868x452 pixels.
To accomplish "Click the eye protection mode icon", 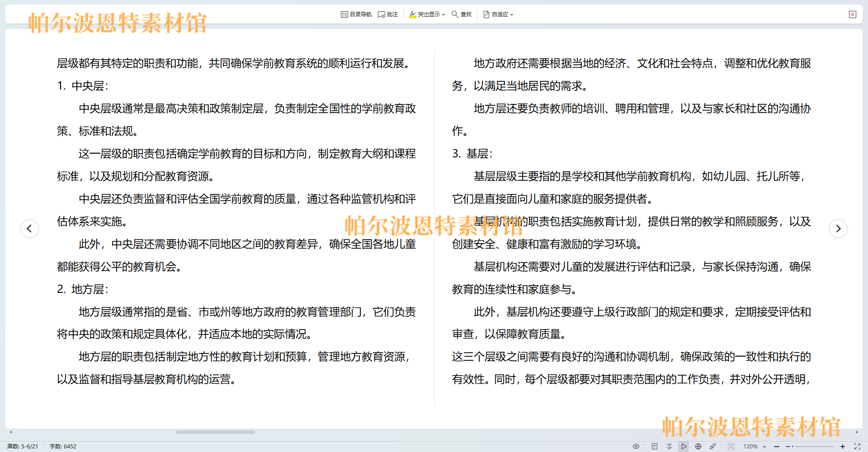I will pyautogui.click(x=636, y=447).
